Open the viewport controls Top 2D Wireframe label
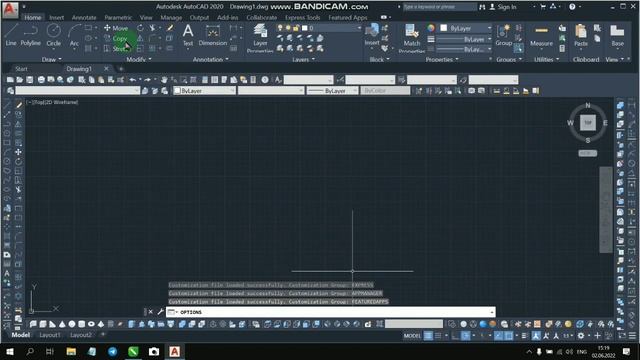This screenshot has height=360, width=640. pos(52,102)
